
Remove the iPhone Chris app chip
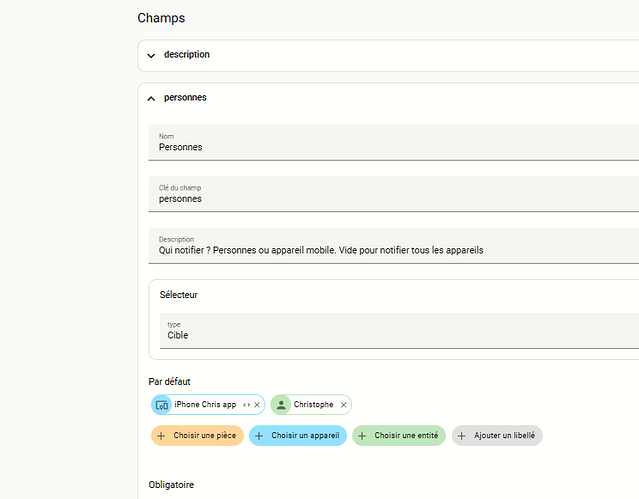[257, 405]
